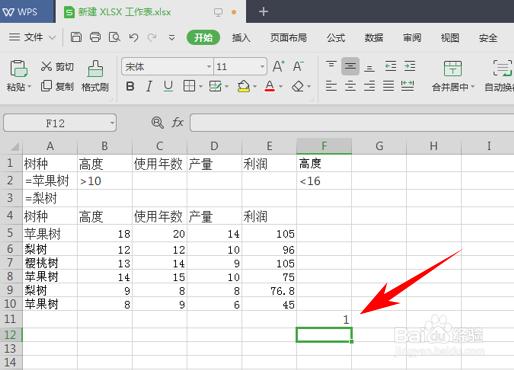Click the fill color bucket icon

pyautogui.click(x=243, y=86)
